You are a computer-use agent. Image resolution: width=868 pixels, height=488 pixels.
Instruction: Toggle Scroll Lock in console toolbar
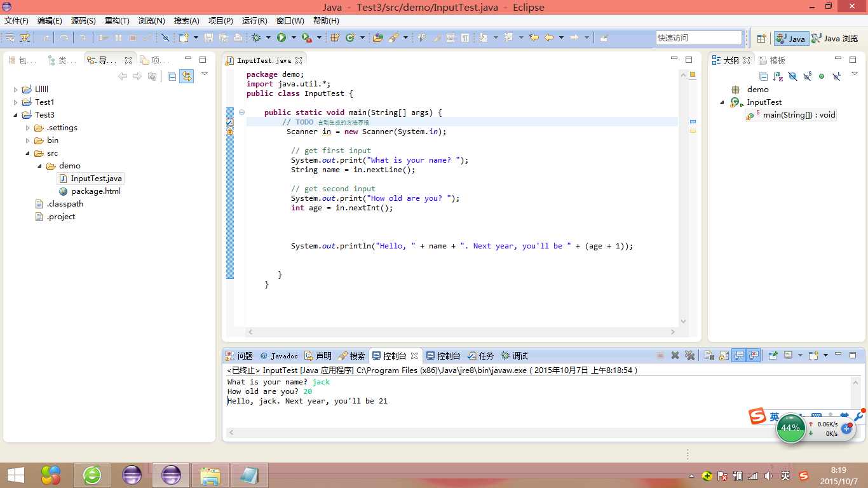pyautogui.click(x=724, y=355)
